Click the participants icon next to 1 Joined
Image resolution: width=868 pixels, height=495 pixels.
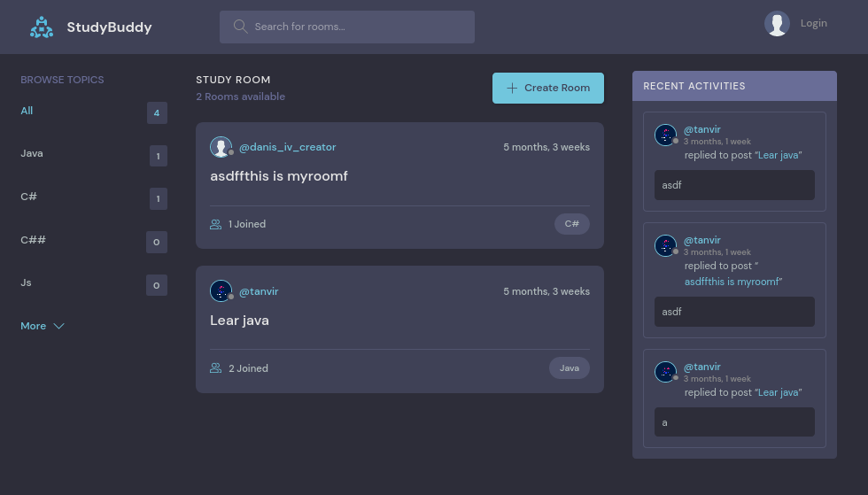[215, 225]
